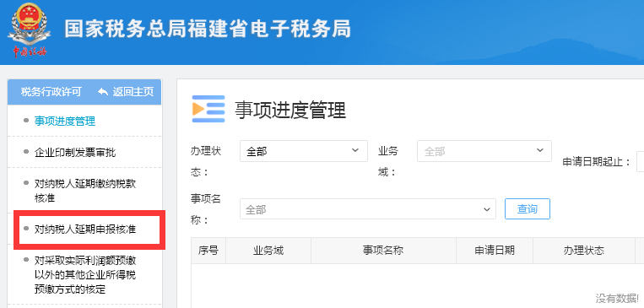Go back via 返回主页 link

[x=133, y=92]
